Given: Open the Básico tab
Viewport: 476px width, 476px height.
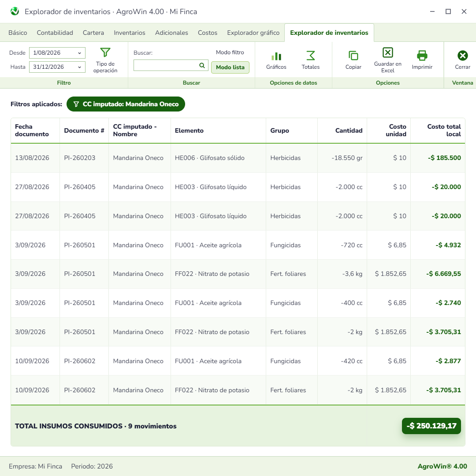Looking at the screenshot, I should pyautogui.click(x=18, y=33).
